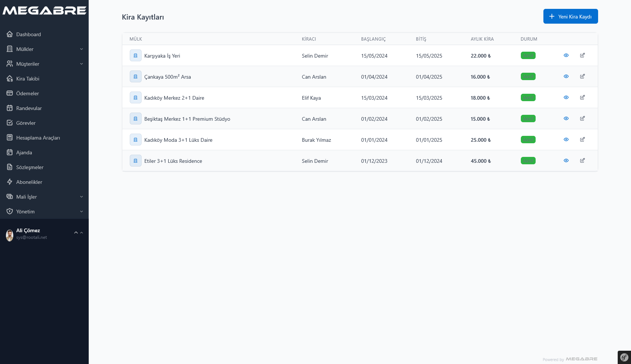Click Ali Çömez's profile avatar
The image size is (631, 364).
(x=10, y=235)
